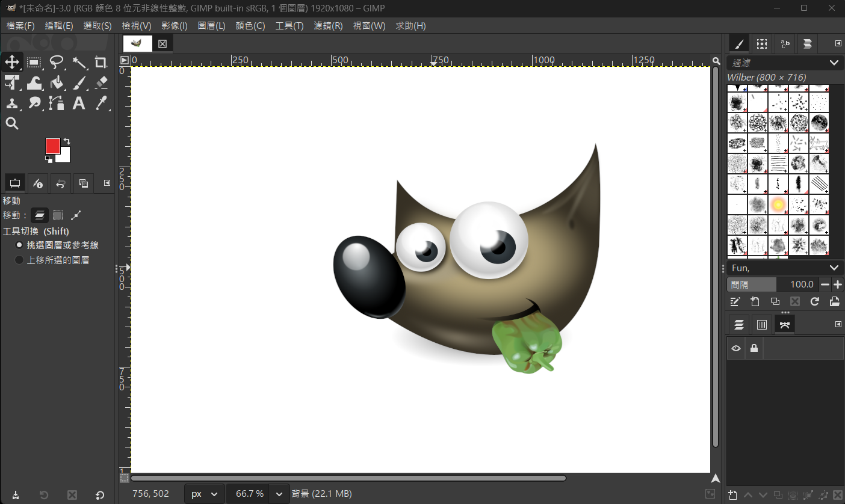Select the Smudge tool

point(34,103)
